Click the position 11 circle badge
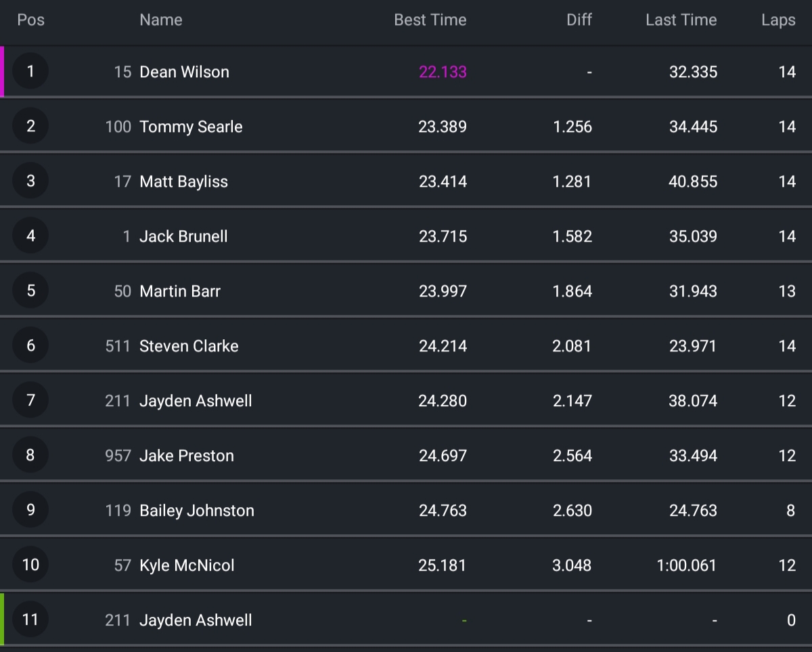This screenshot has height=652, width=812. pyautogui.click(x=30, y=620)
